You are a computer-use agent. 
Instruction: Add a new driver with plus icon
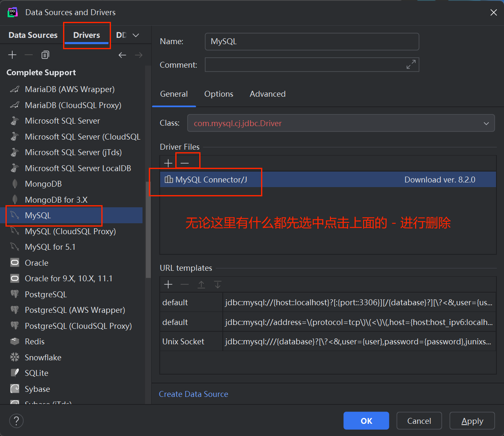(x=12, y=55)
